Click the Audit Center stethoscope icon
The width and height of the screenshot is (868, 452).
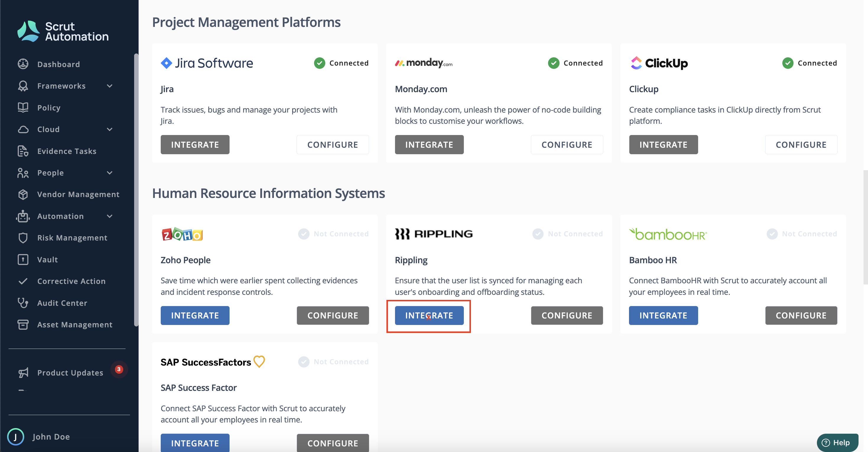(23, 303)
